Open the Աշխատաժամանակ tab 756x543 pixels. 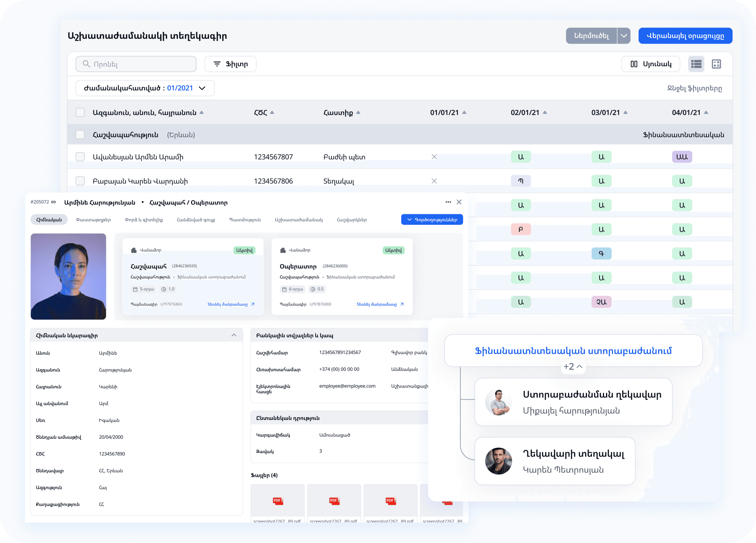[299, 220]
